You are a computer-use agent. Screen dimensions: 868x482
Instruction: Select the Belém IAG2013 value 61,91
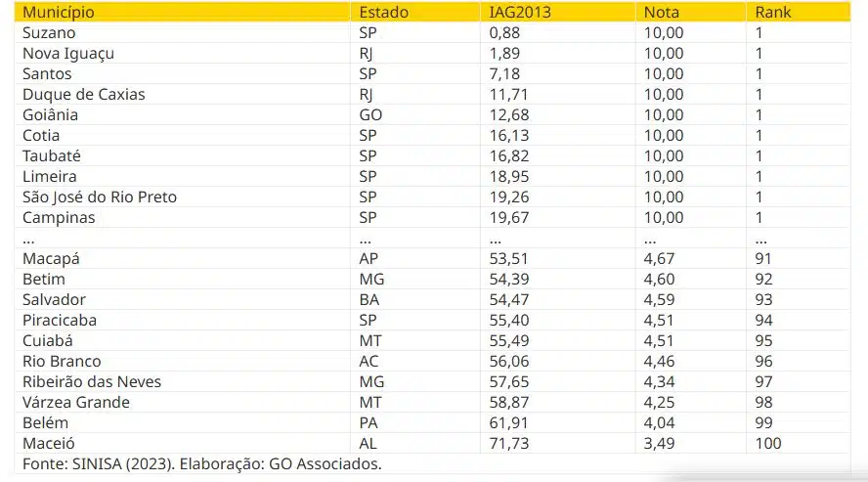508,422
